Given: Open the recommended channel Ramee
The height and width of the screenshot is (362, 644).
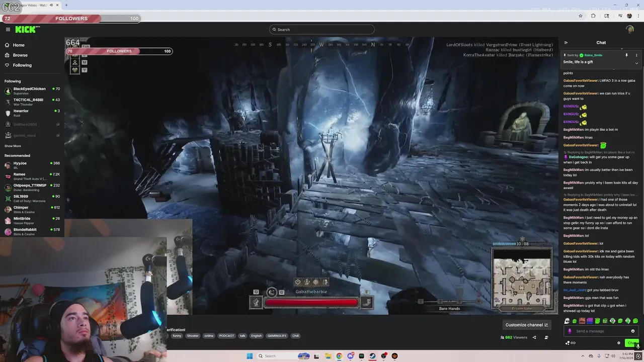Looking at the screenshot, I should coord(32,176).
